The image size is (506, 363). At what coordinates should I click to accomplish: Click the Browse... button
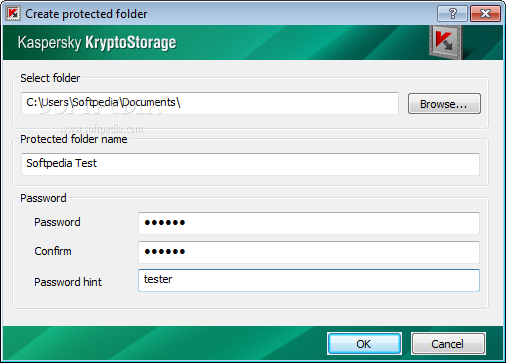tap(444, 104)
